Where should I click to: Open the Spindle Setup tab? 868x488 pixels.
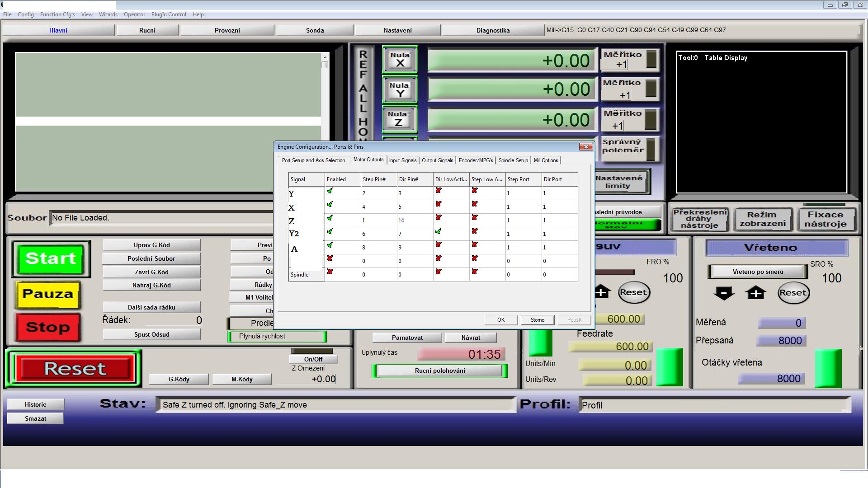point(513,160)
